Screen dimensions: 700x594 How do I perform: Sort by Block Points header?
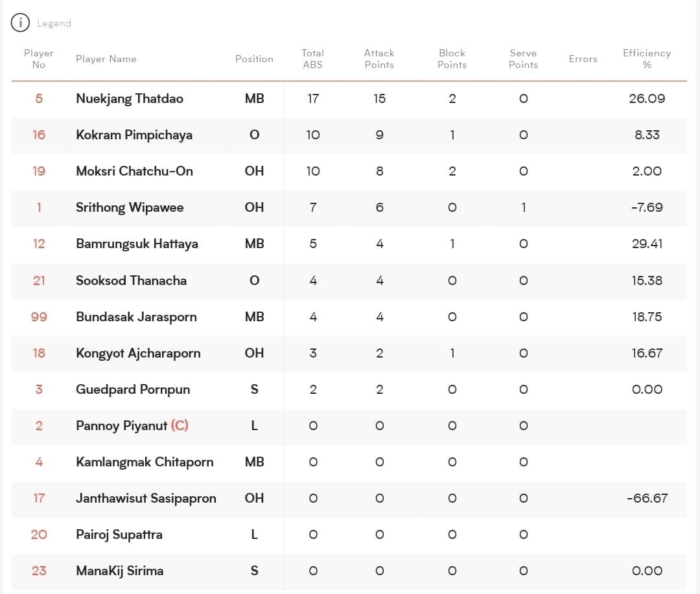452,59
